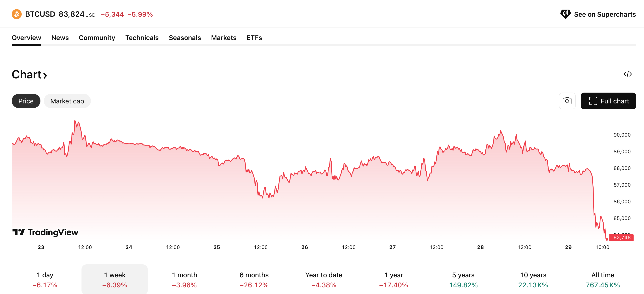Screen dimensions: 644x294
Task: Click the embed code icon
Action: [628, 74]
